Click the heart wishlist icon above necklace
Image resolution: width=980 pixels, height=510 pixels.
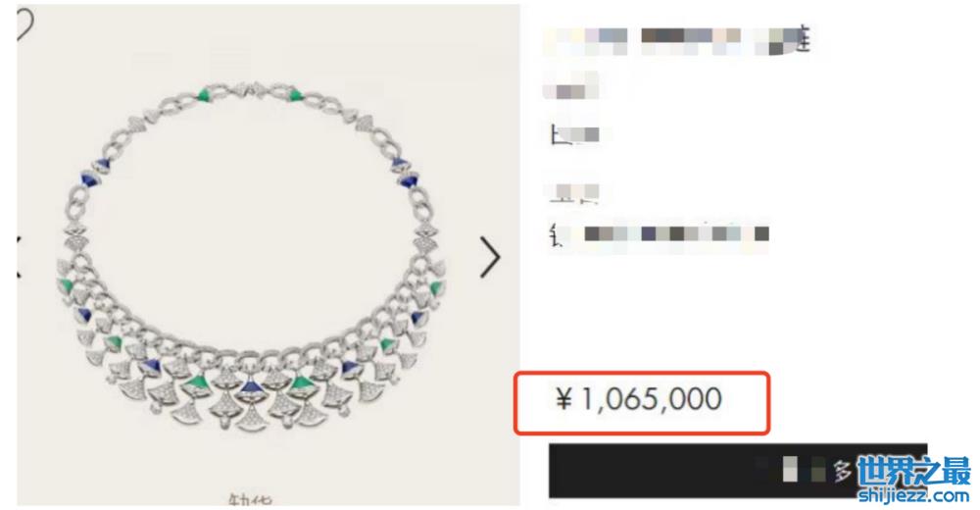[x=24, y=25]
